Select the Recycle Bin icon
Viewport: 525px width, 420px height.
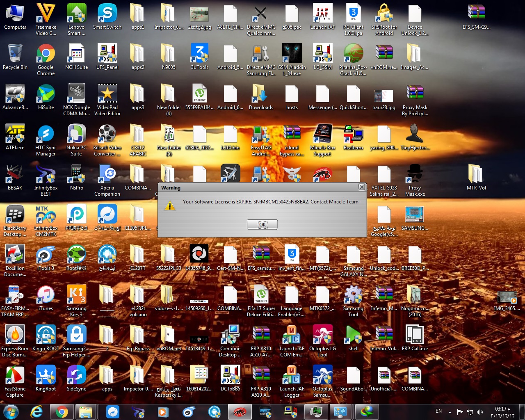coord(15,57)
